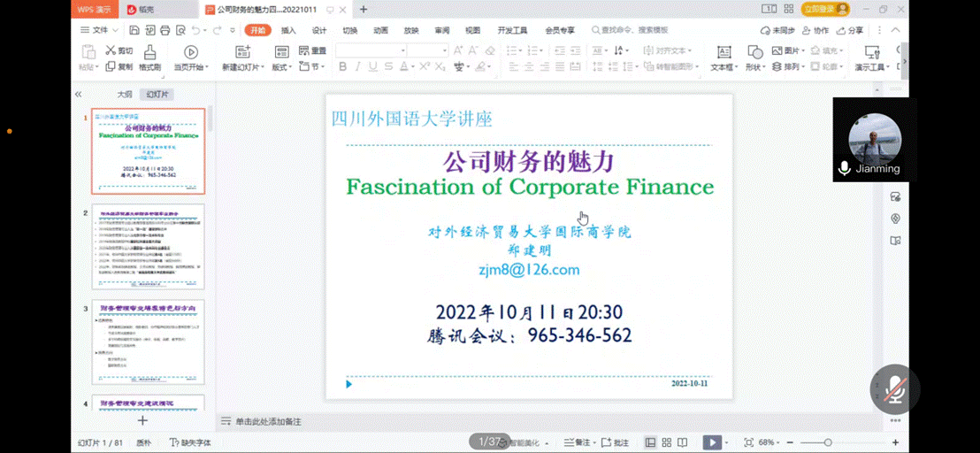Open the font name combo box
980x453 pixels.
371,50
